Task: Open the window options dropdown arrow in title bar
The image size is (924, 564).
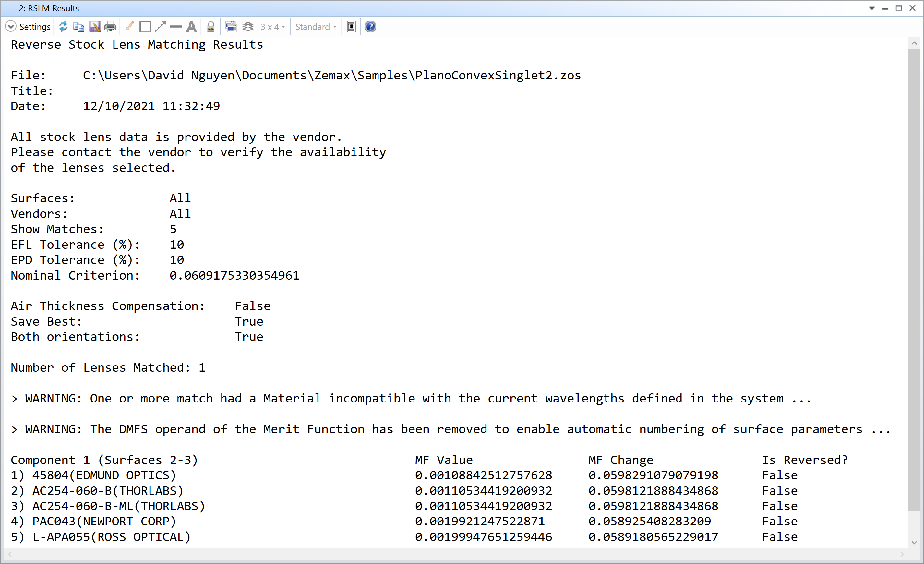Action: click(x=872, y=8)
